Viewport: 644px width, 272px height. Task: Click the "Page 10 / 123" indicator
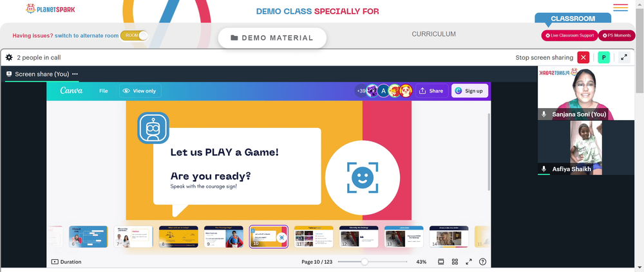coord(317,262)
